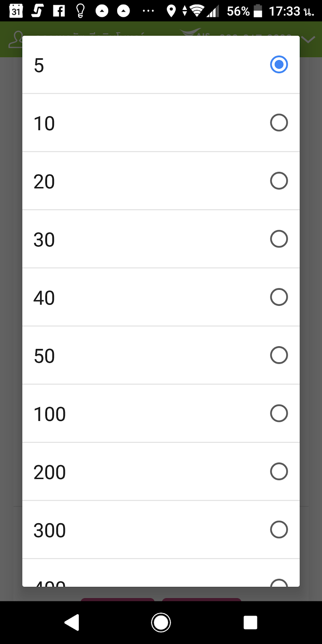Viewport: 322px width, 644px height.
Task: Select the 50 radio button
Action: click(279, 355)
